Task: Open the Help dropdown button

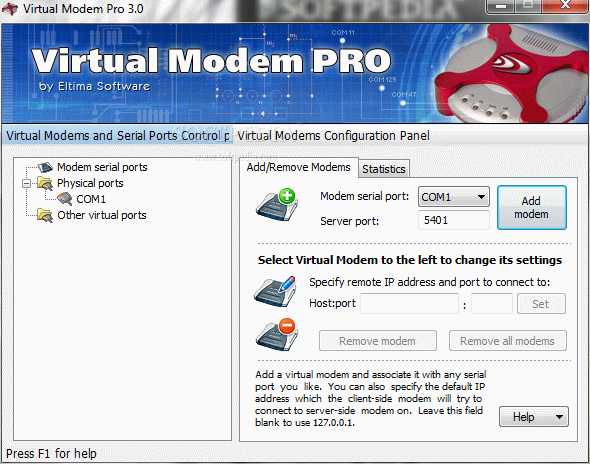Action: (x=534, y=417)
